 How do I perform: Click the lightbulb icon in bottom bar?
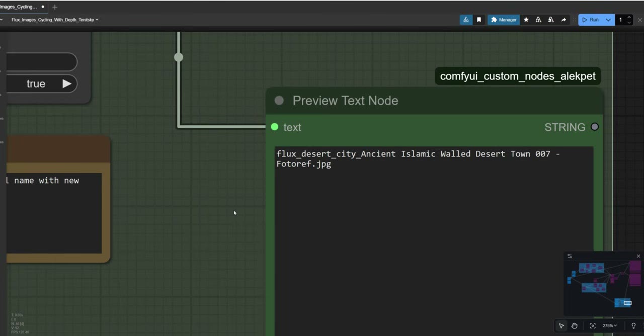tap(633, 325)
